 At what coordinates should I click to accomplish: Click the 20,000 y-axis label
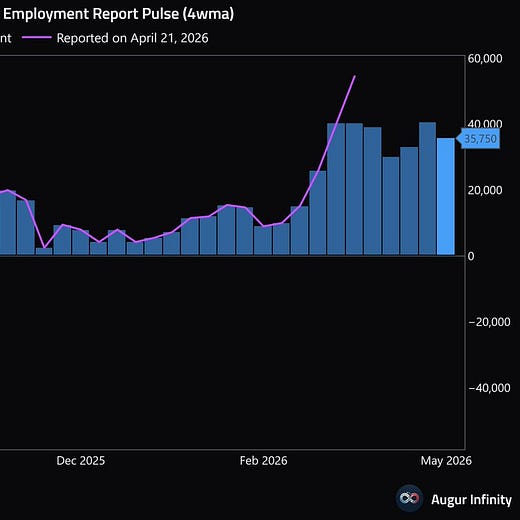click(485, 190)
